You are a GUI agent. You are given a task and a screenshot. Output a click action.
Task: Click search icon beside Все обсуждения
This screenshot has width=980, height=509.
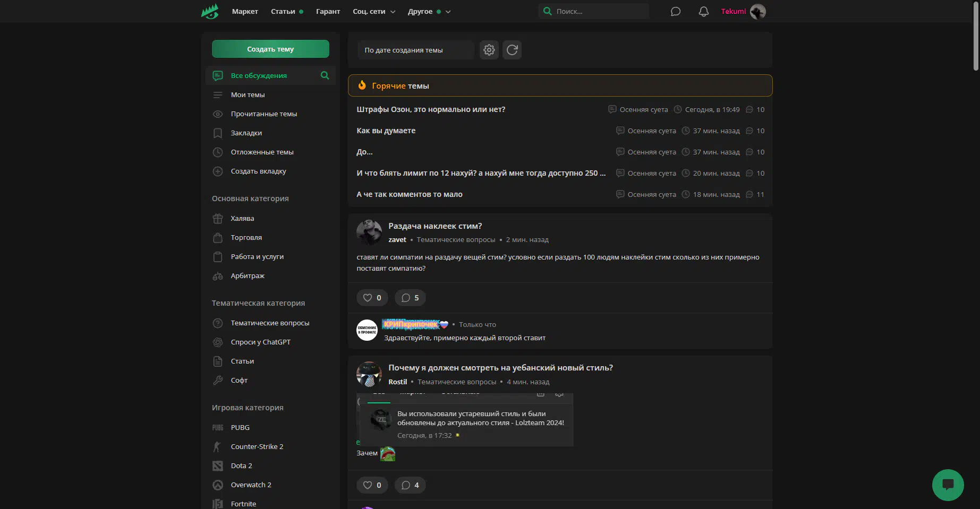[325, 75]
